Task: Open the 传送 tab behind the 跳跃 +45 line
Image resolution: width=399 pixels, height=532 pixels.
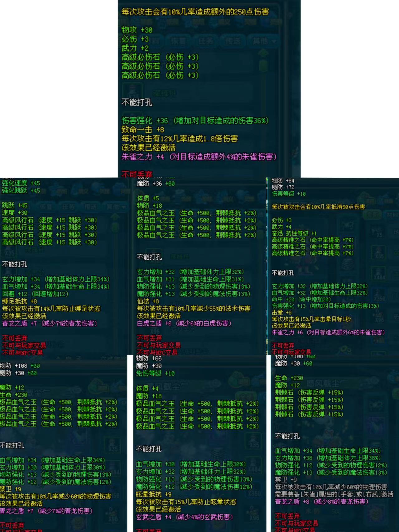Action: pyautogui.click(x=90, y=207)
